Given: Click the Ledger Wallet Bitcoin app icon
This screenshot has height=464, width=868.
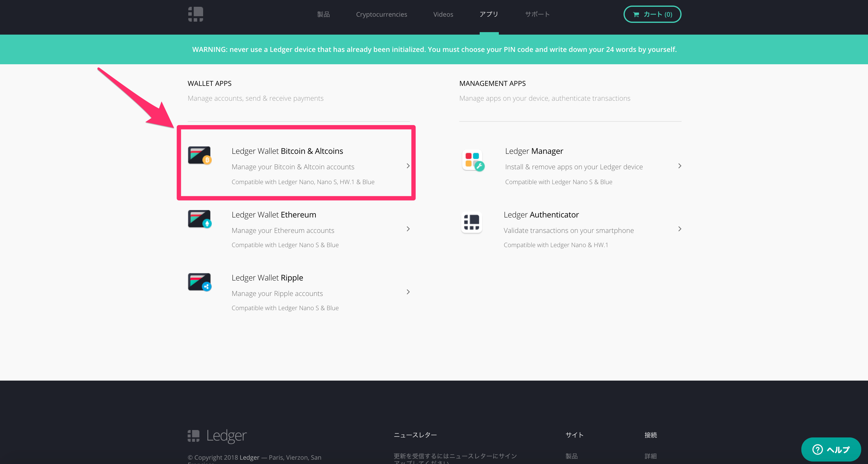Looking at the screenshot, I should (199, 155).
